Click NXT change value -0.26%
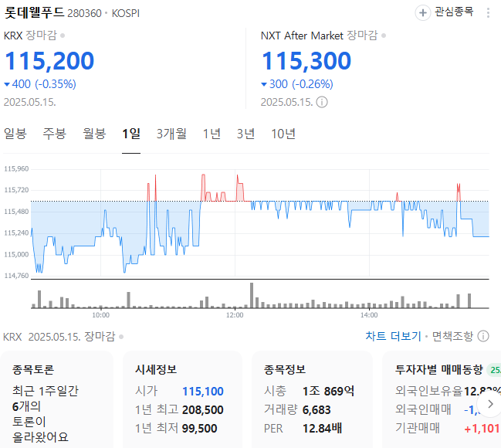Viewport: 501px width, 448px height. pyautogui.click(x=313, y=84)
